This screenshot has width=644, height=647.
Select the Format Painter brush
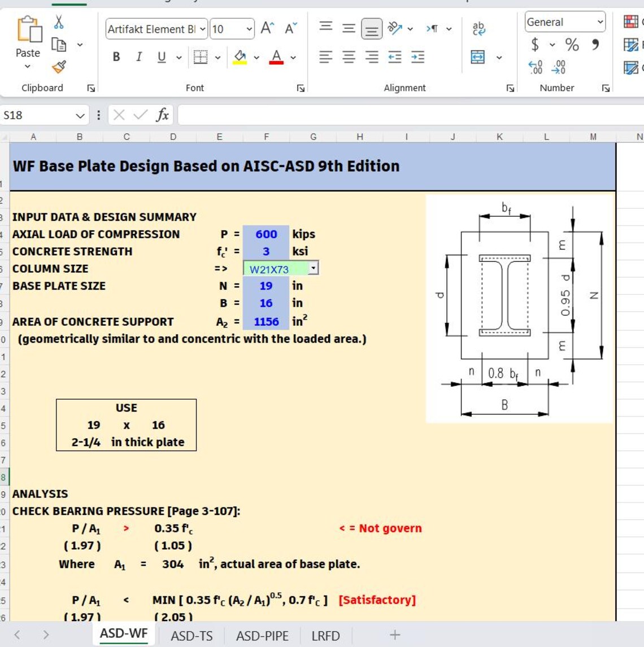pyautogui.click(x=59, y=67)
